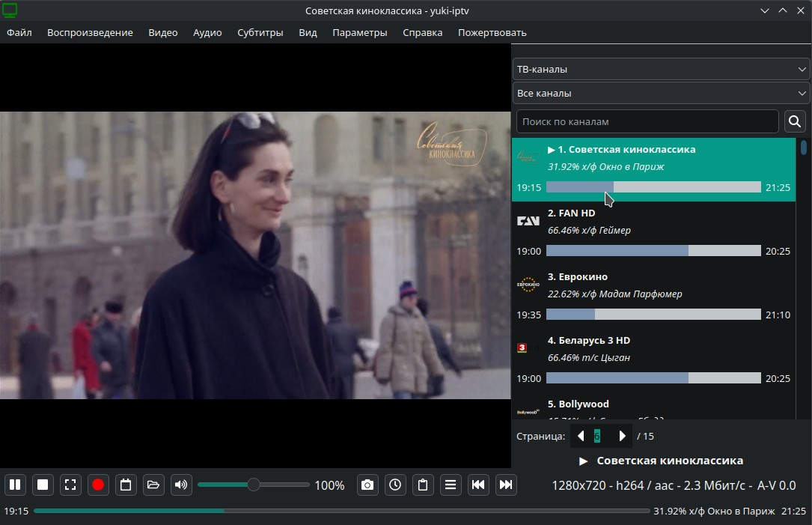Click the clipboard TV guide icon

pos(423,485)
